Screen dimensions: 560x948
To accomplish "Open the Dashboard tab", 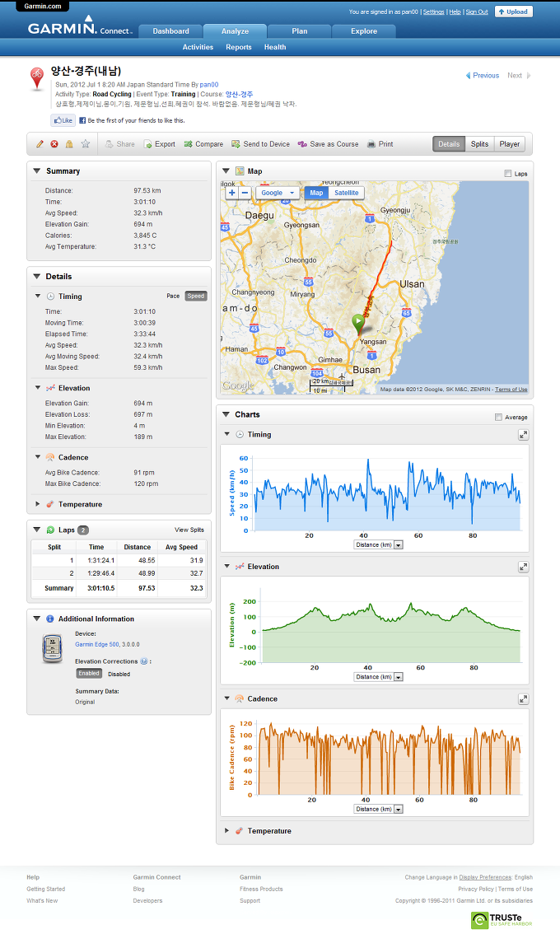I will (x=170, y=31).
